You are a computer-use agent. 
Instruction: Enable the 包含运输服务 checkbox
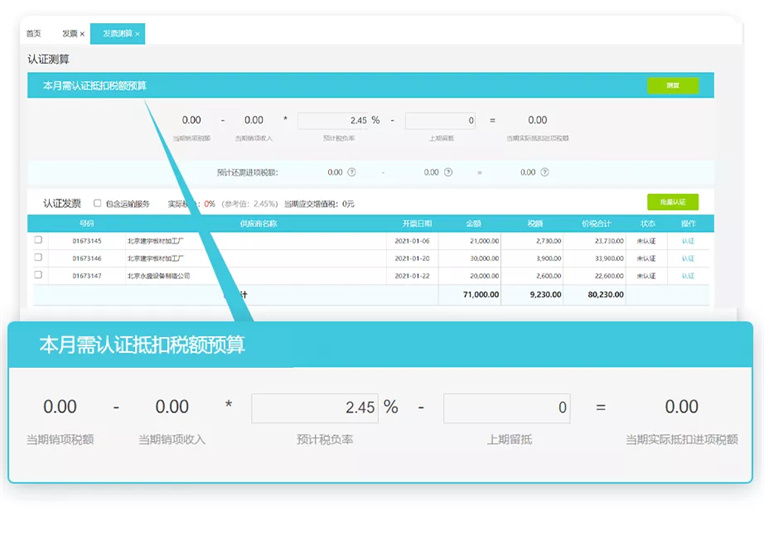click(x=97, y=203)
